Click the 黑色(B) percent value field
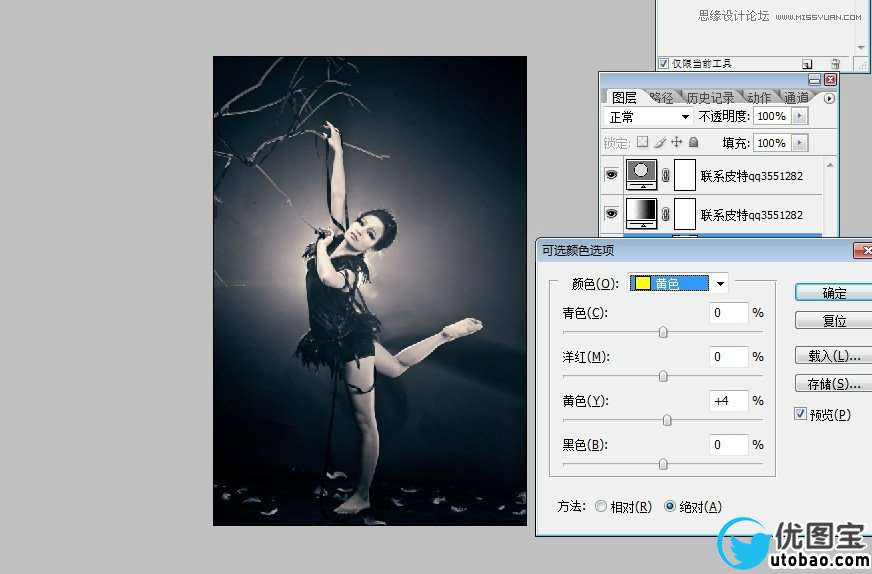Viewport: 872px width, 574px height. [x=729, y=444]
